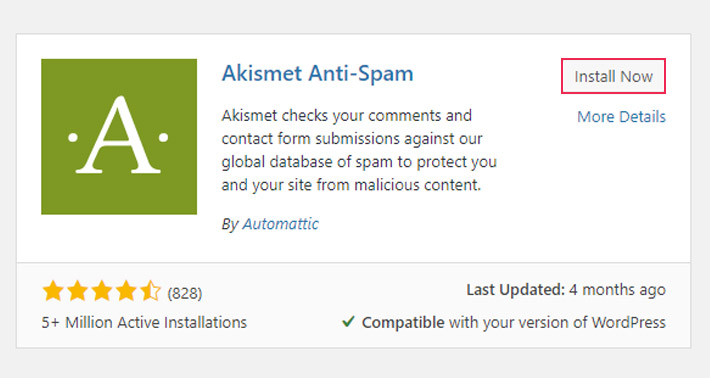
Task: Click the Install Now button
Action: tap(614, 76)
